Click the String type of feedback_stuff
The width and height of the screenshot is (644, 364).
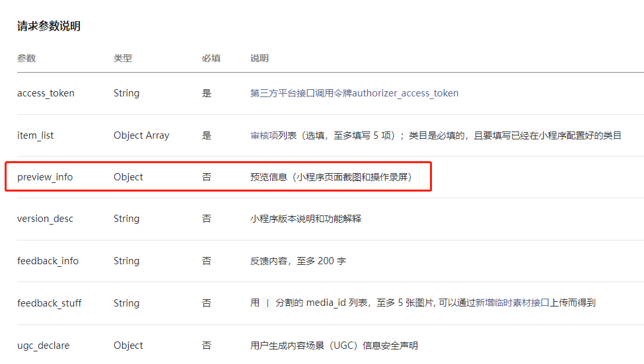[127, 303]
